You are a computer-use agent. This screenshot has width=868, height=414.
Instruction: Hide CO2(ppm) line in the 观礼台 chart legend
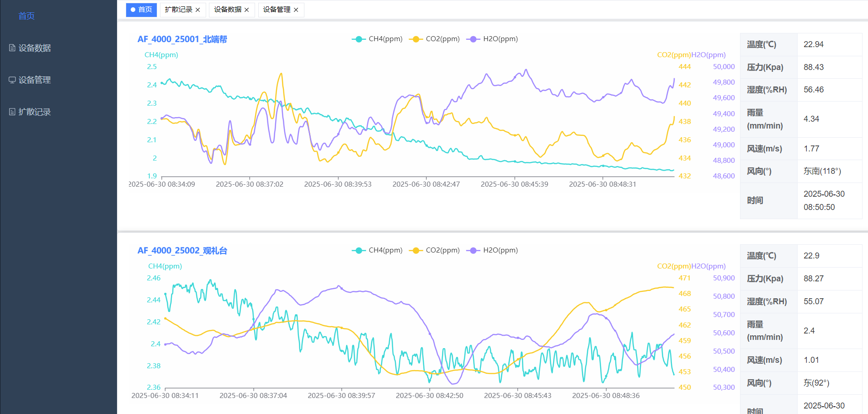(434, 250)
